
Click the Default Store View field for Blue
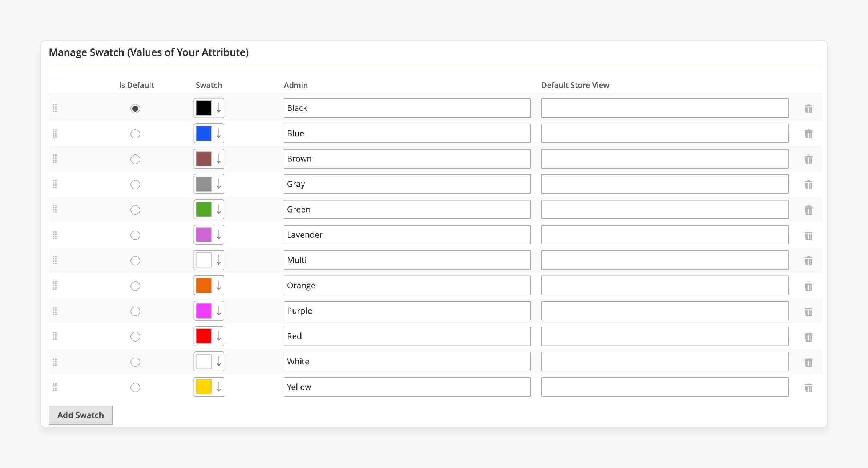(x=665, y=133)
